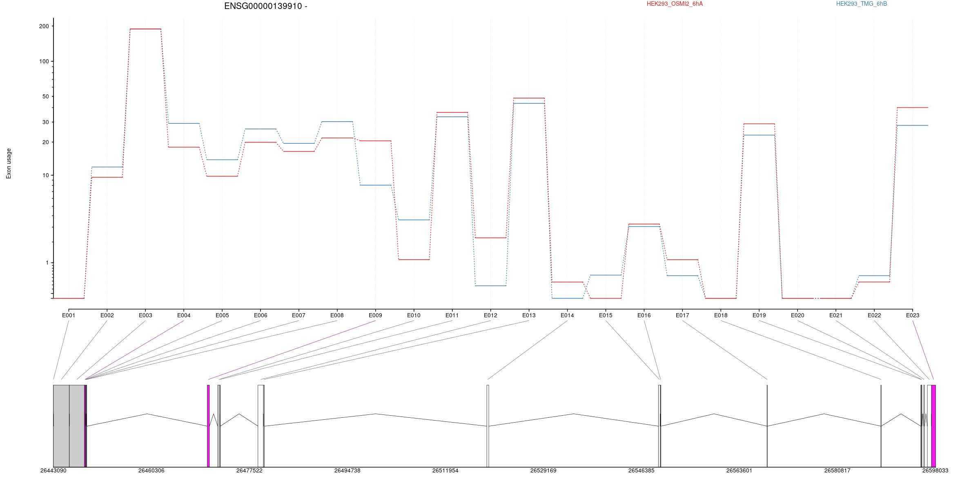
Task: Click the white exon box linked to E014
Action: coord(488,426)
